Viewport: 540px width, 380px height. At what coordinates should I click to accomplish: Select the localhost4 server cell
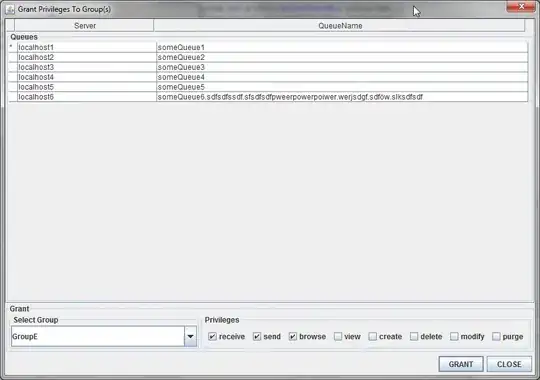(86, 77)
